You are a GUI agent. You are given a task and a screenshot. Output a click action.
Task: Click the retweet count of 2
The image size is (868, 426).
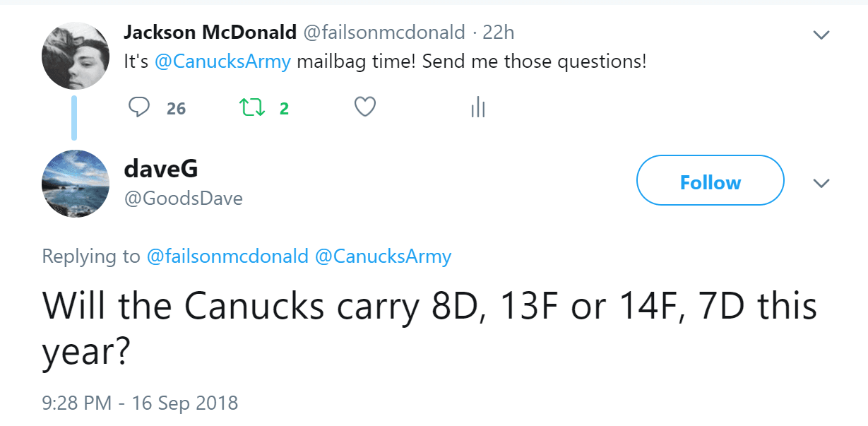[x=284, y=109]
